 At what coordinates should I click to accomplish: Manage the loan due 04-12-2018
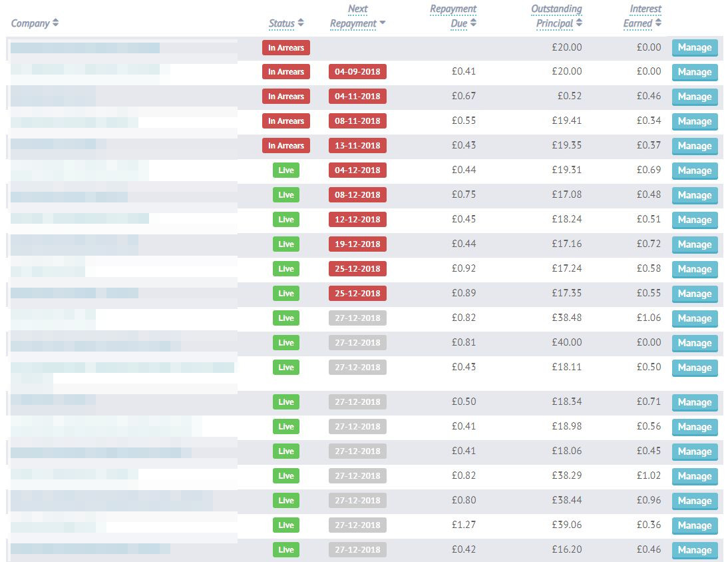pos(695,170)
